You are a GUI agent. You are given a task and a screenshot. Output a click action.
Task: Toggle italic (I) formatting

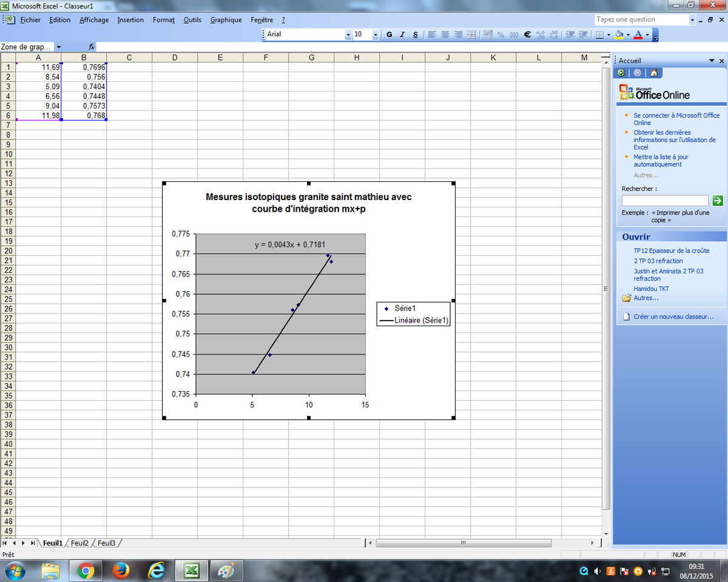pos(402,35)
